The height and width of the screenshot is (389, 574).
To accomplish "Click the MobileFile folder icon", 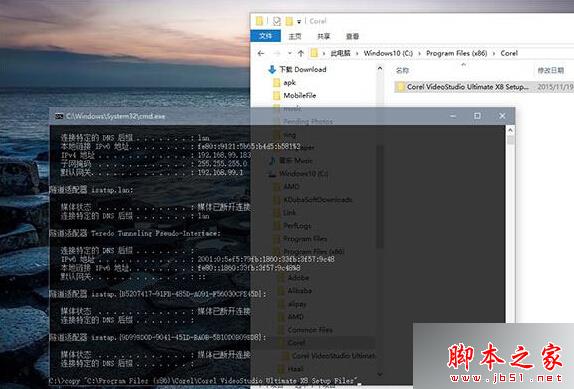I will pos(277,96).
